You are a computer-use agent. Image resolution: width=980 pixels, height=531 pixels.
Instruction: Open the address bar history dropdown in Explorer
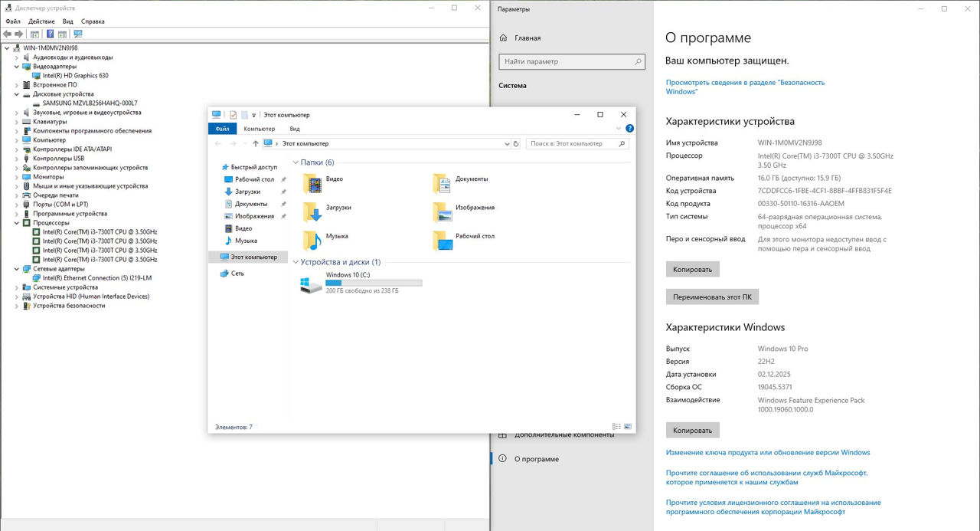(506, 143)
